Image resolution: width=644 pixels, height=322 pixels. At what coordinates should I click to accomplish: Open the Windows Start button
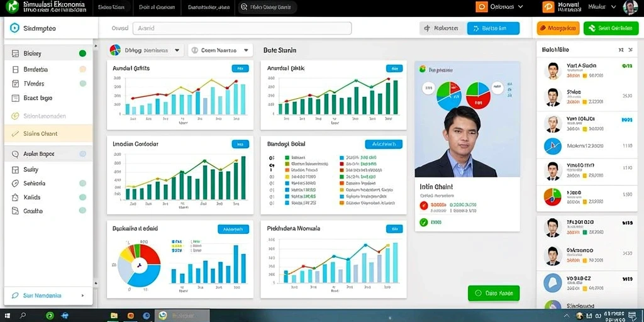click(8, 316)
